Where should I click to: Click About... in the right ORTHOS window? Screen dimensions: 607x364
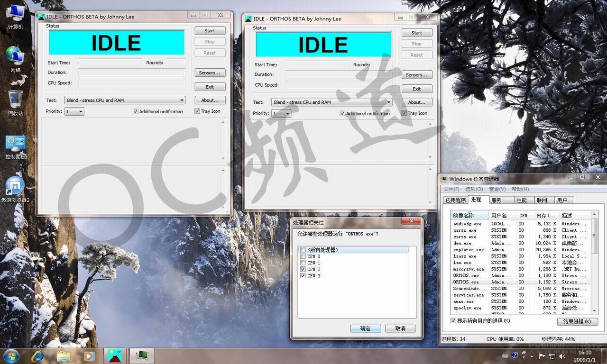click(x=416, y=102)
